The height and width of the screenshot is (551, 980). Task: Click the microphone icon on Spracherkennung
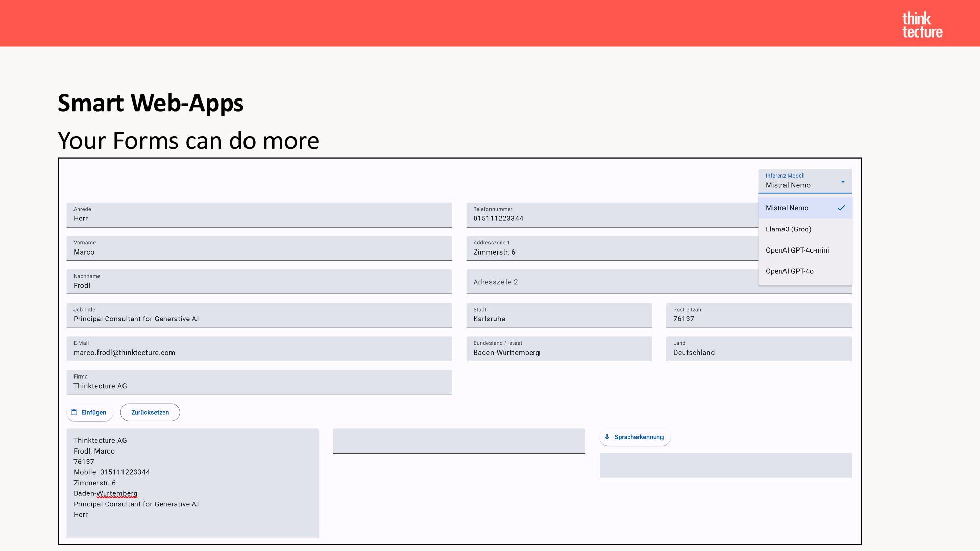tap(607, 437)
